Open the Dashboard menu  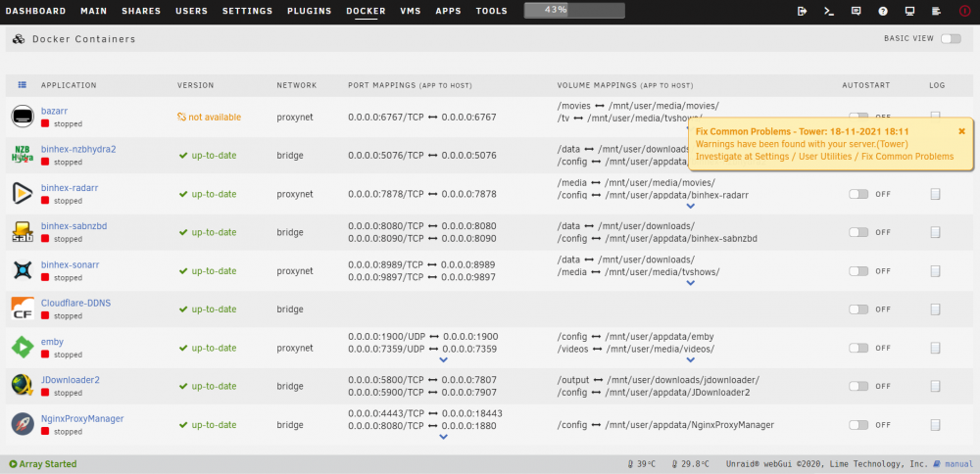(35, 11)
